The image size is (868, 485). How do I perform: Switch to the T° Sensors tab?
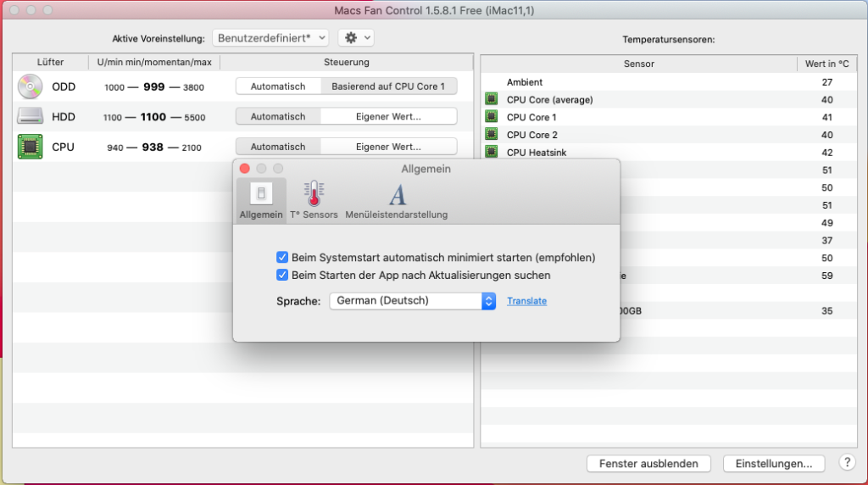click(x=314, y=200)
